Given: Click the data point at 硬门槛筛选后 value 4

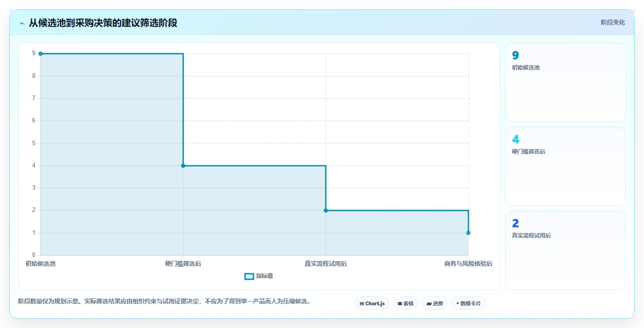Looking at the screenshot, I should click(x=183, y=166).
